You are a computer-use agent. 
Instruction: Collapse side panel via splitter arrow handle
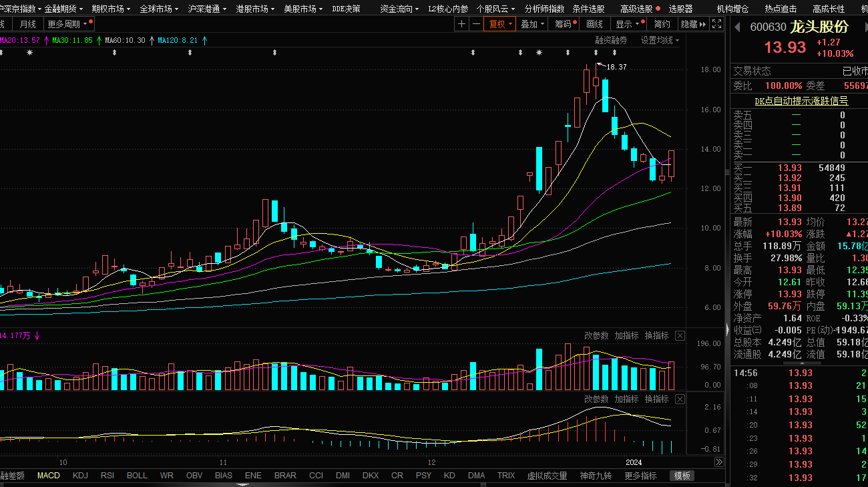click(x=727, y=329)
